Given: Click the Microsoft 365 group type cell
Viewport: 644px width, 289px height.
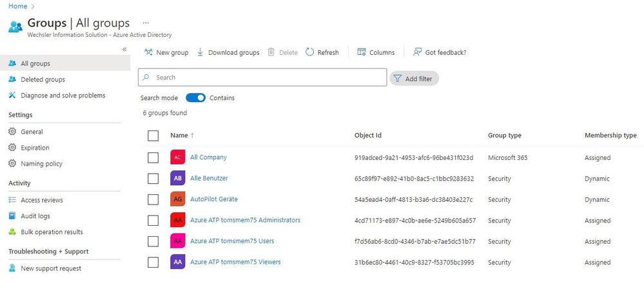Looking at the screenshot, I should coord(507,157).
